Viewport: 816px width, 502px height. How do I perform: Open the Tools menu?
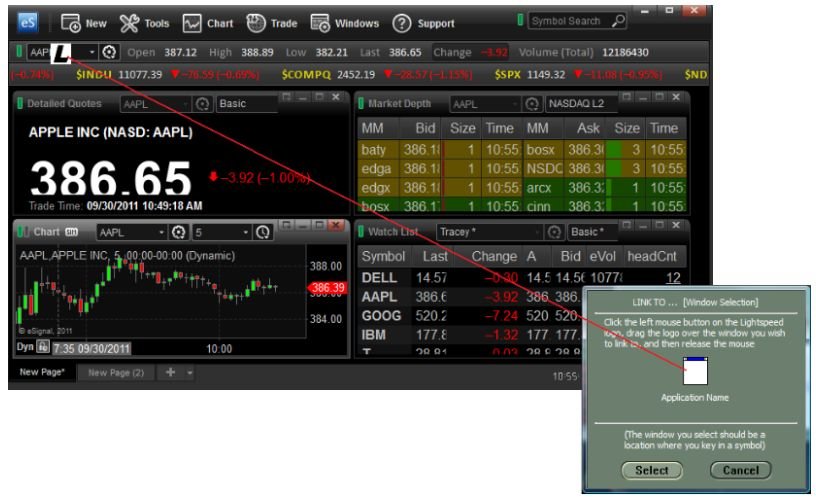click(x=145, y=23)
